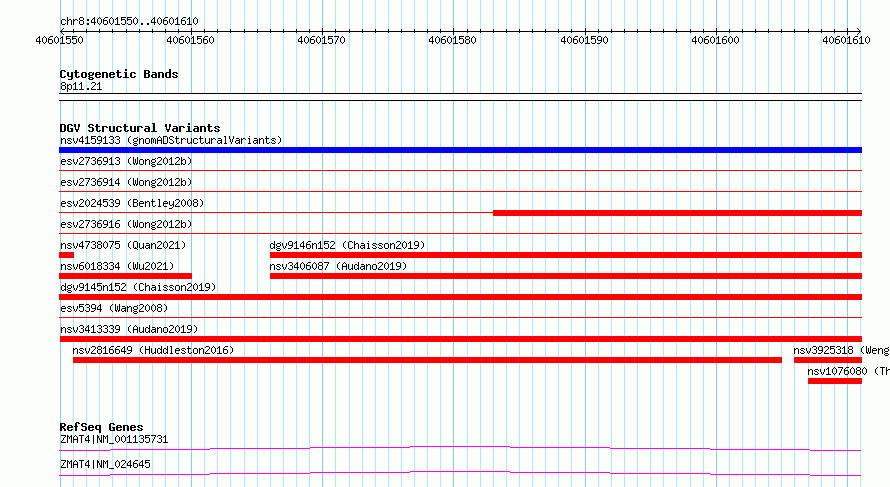The height and width of the screenshot is (487, 890).
Task: Click ruler position 40601590
Action: coord(585,40)
